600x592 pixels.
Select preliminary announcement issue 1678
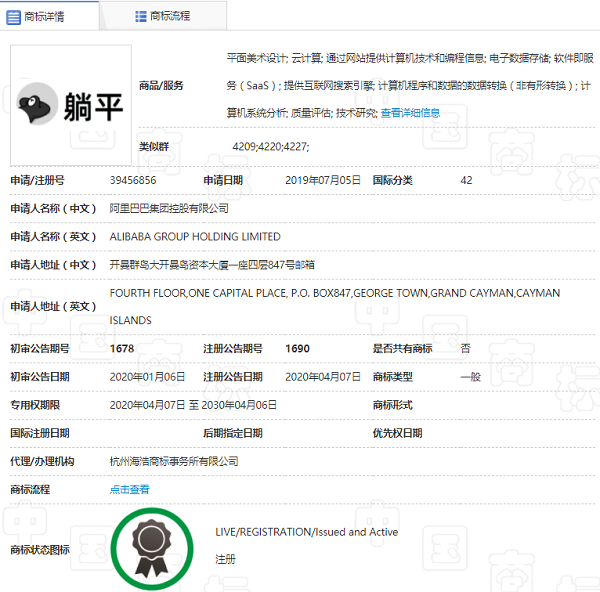(122, 349)
